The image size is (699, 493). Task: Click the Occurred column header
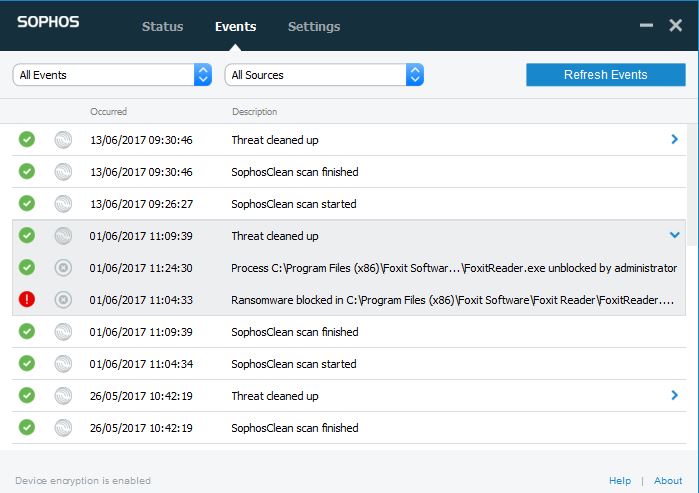click(x=108, y=111)
